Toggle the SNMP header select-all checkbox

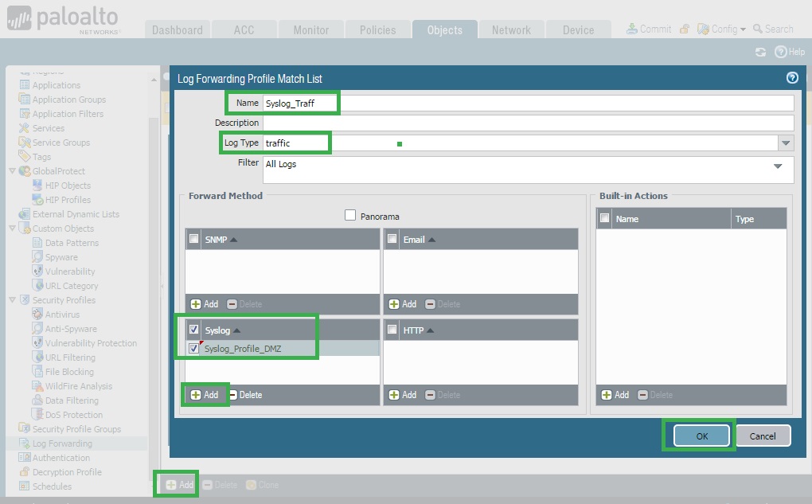(x=194, y=239)
